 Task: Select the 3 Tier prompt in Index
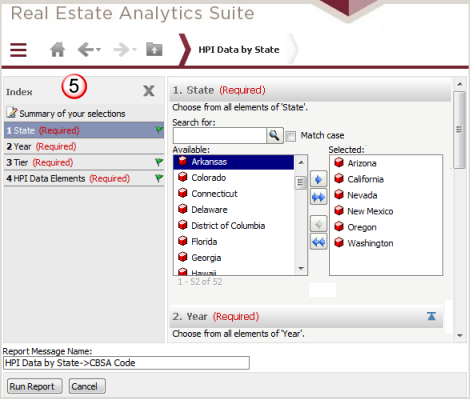click(x=84, y=162)
